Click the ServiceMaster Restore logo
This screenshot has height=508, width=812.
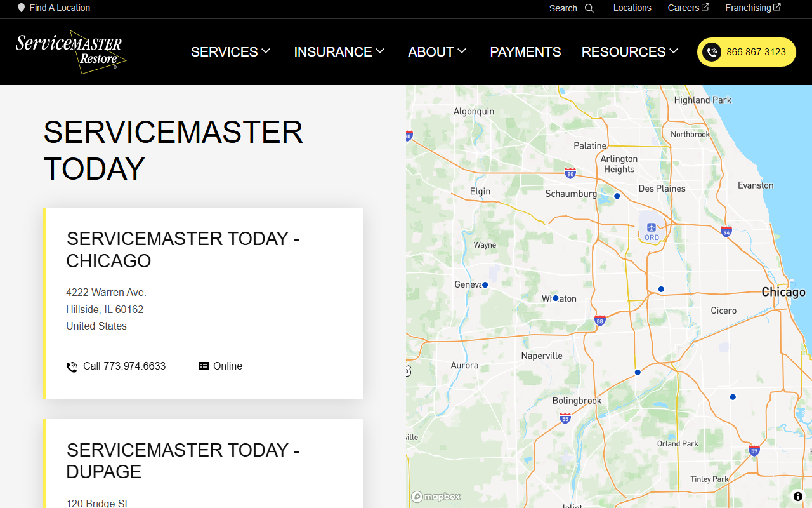click(71, 51)
